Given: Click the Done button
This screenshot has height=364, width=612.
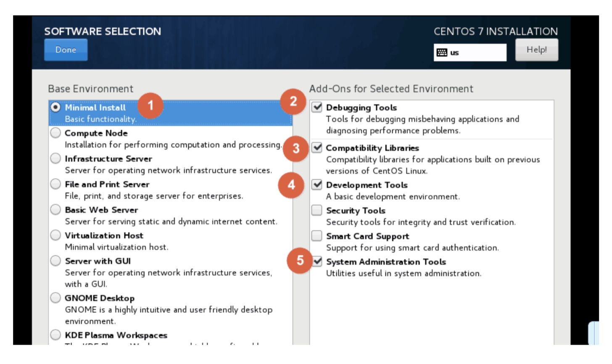Looking at the screenshot, I should point(66,50).
